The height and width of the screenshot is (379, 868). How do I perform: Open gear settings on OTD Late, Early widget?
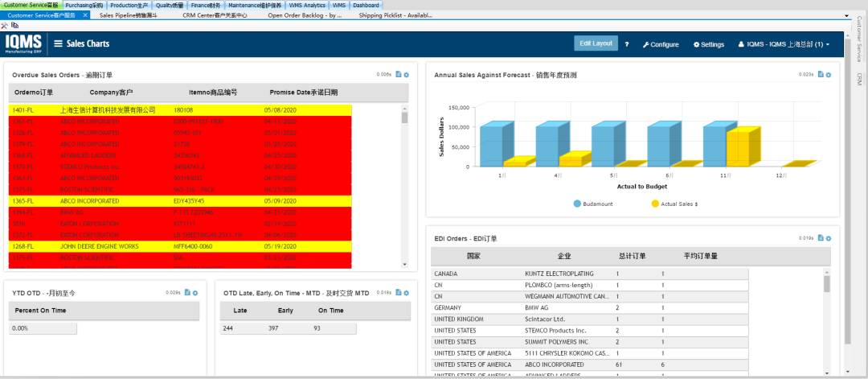click(407, 292)
